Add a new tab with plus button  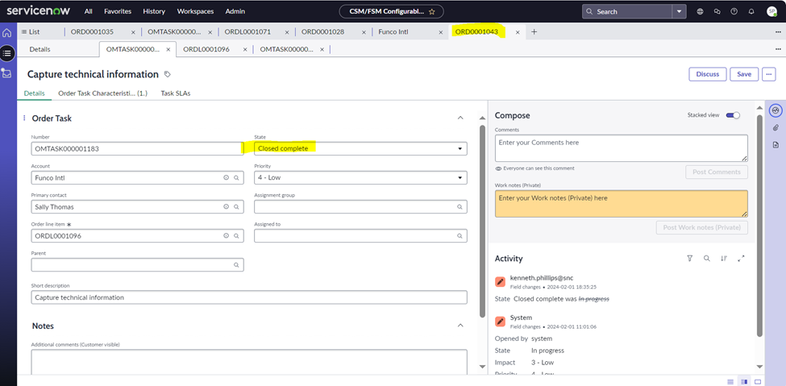[x=534, y=32]
